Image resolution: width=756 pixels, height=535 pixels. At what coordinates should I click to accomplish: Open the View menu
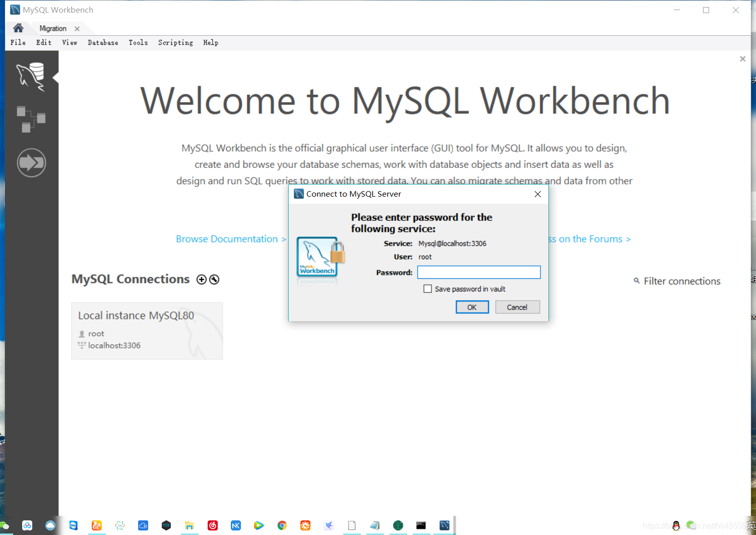(70, 43)
